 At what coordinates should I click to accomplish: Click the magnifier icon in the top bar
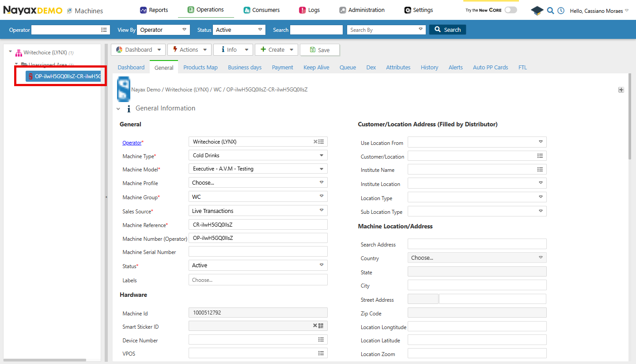550,11
